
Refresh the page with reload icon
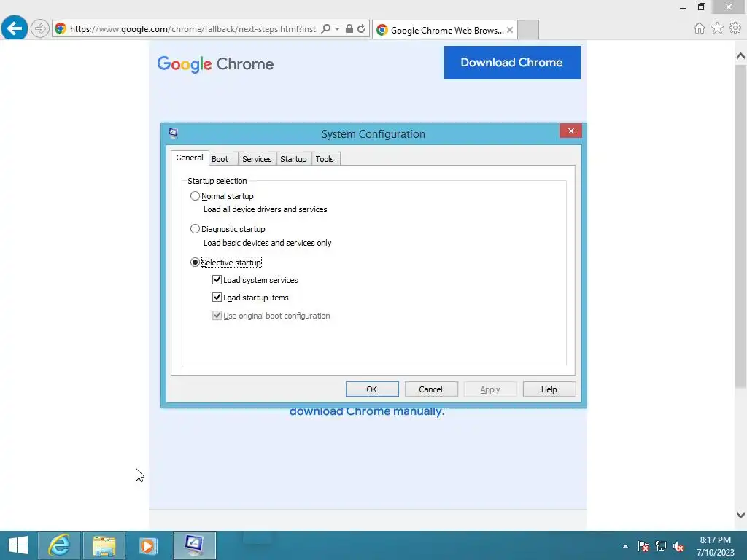tap(361, 28)
